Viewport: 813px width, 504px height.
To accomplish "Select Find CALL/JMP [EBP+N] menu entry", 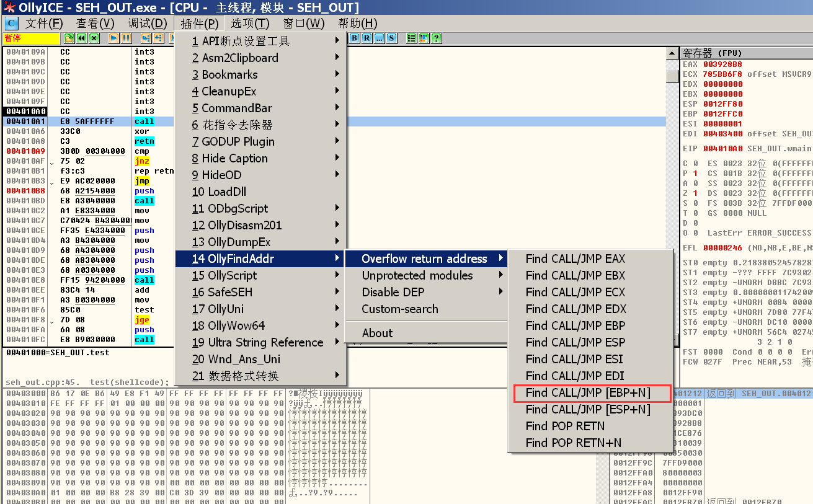I will 587,392.
